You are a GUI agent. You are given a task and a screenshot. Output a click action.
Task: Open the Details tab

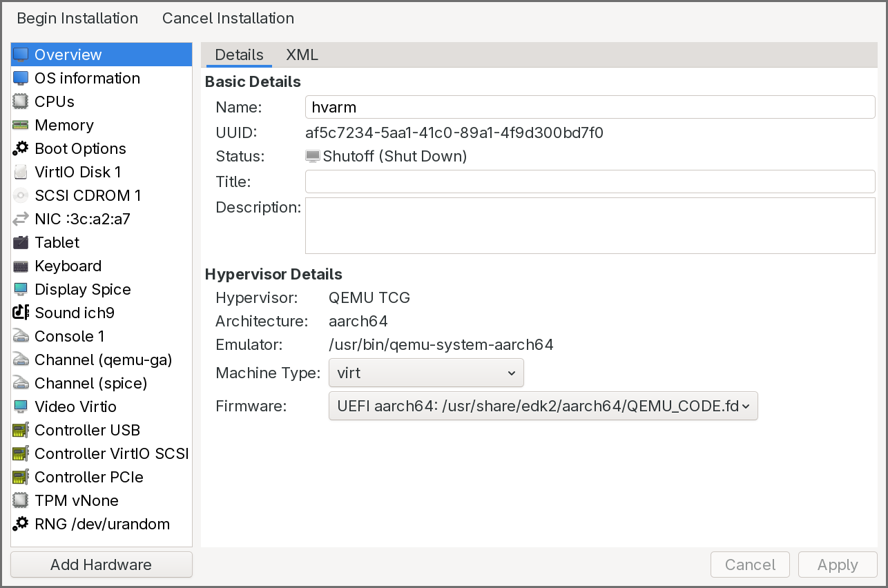click(238, 55)
